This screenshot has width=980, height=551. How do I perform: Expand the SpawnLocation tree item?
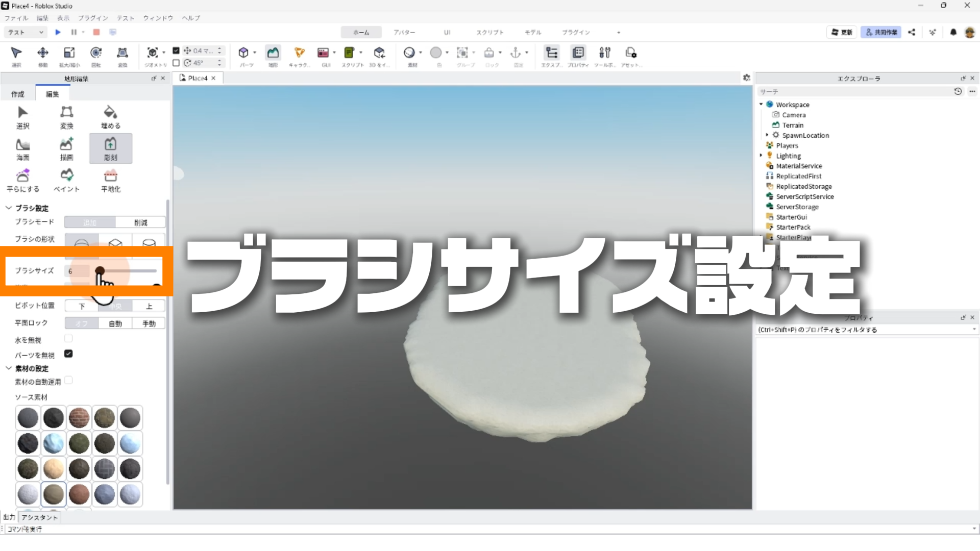pos(767,135)
